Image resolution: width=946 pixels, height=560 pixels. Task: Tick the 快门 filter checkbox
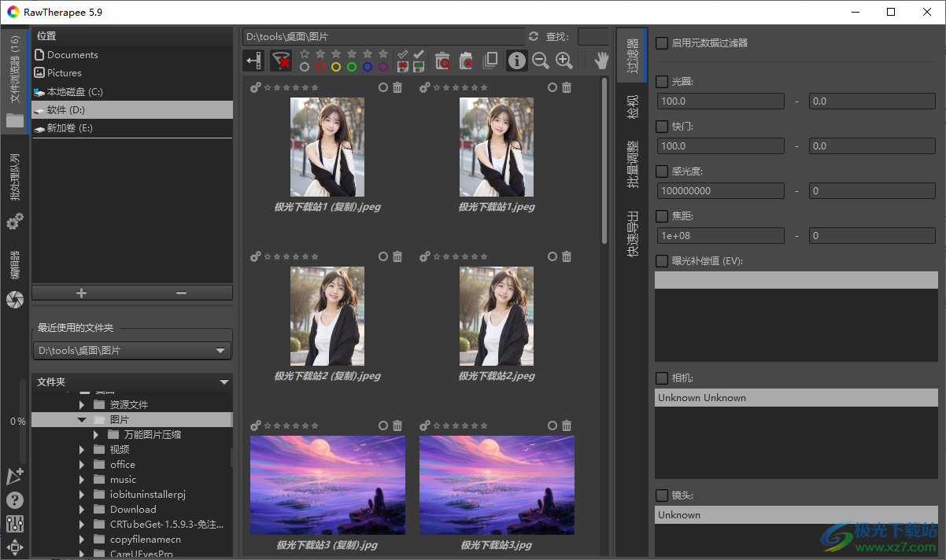pyautogui.click(x=662, y=127)
